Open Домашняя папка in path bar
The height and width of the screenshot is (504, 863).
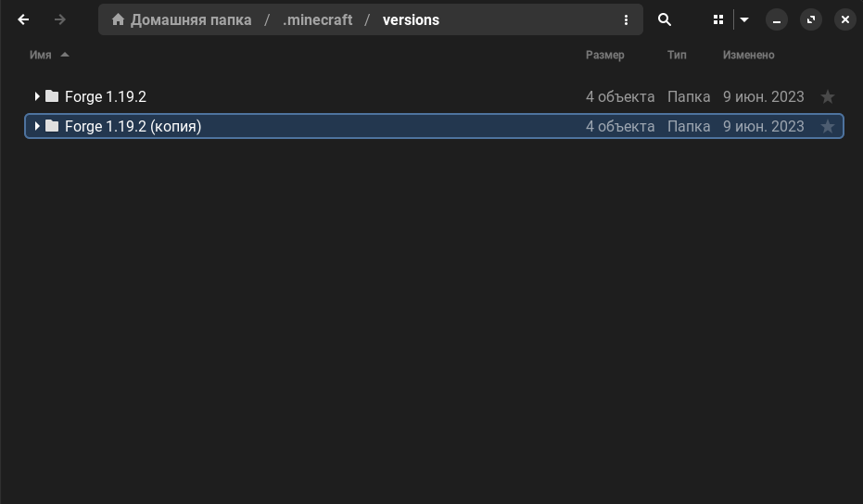(x=191, y=19)
